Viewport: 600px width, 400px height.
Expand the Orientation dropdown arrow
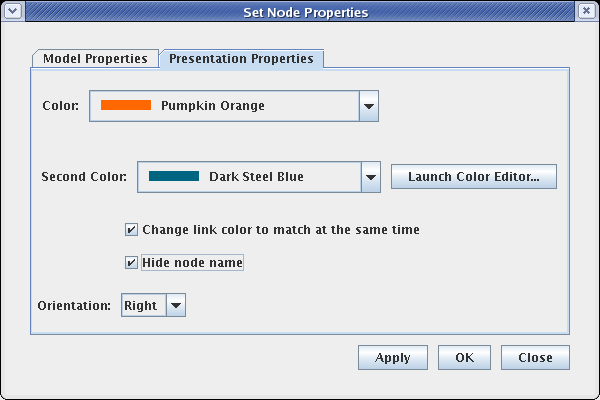coord(176,305)
